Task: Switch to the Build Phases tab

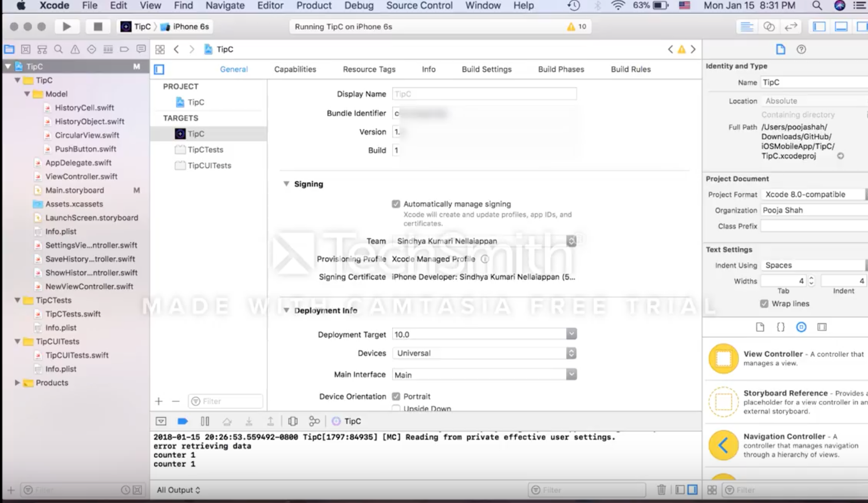Action: point(561,69)
